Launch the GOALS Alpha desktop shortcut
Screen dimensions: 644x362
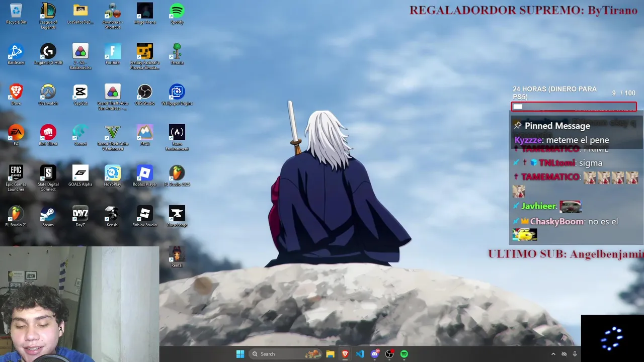coord(80,176)
